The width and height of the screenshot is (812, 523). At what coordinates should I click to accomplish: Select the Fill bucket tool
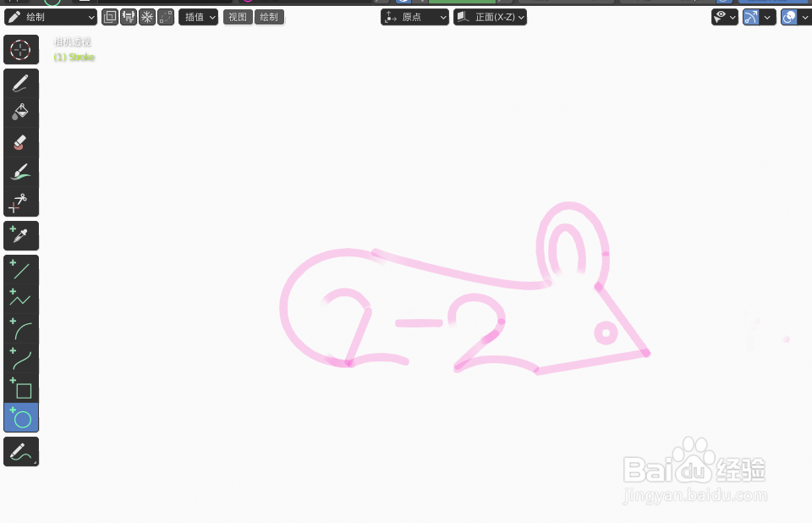20,111
